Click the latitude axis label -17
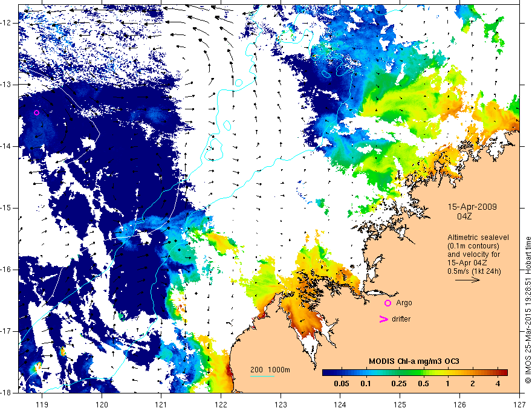Screen dimensions: 532x411 click(x=6, y=331)
